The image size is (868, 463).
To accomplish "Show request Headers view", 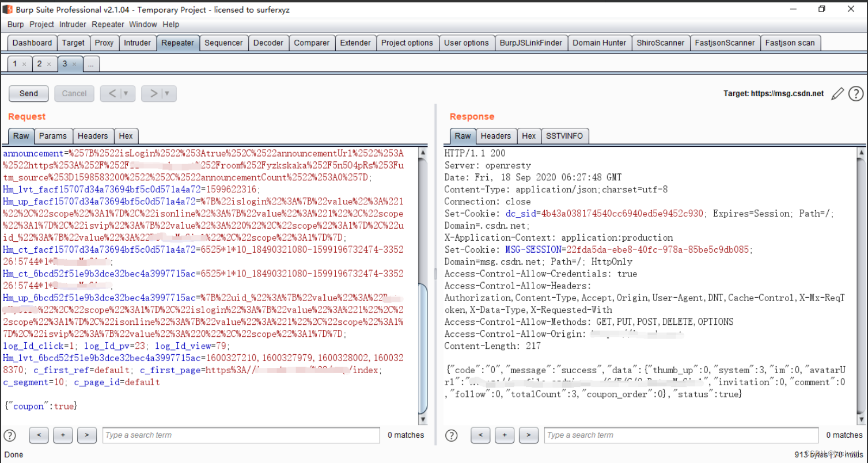I will [93, 136].
